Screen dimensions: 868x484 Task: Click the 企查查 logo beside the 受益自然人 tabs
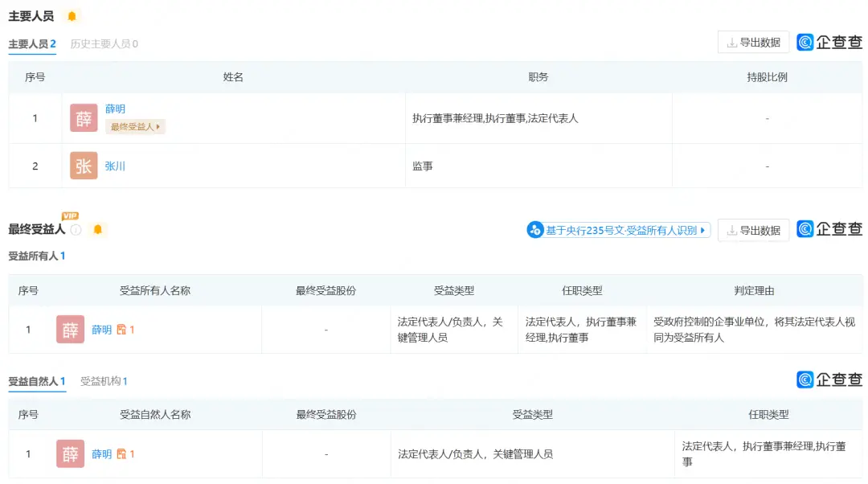(829, 379)
